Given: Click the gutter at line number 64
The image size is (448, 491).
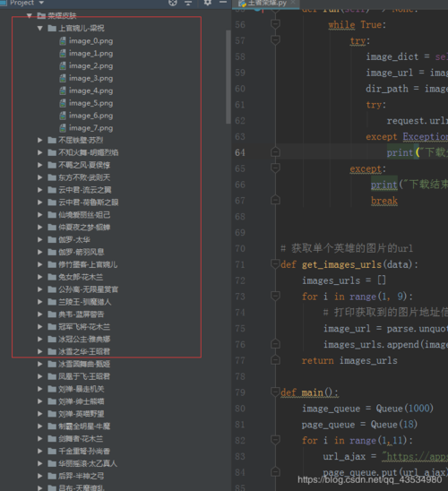Looking at the screenshot, I should (240, 152).
